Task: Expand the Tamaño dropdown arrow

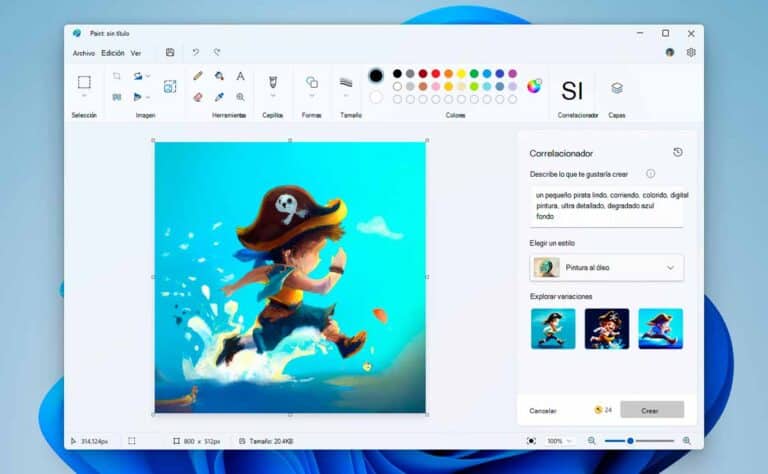Action: point(346,96)
